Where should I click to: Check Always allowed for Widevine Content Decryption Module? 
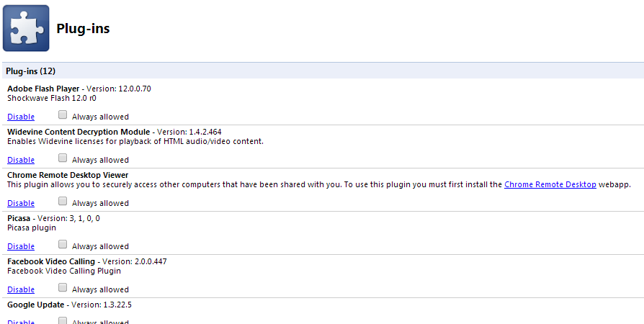63,158
